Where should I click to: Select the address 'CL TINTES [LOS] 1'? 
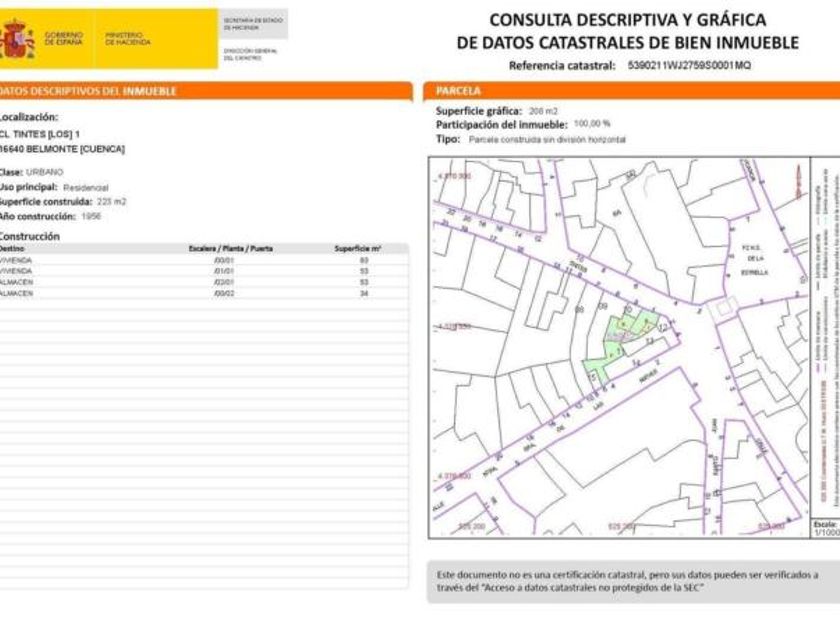point(40,134)
